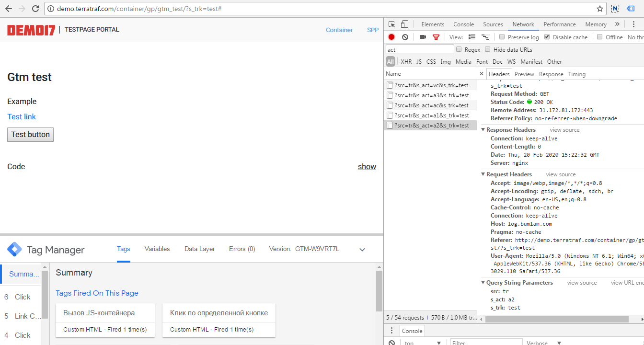Image resolution: width=644 pixels, height=345 pixels.
Task: Click the Tag Manager diamond logo
Action: [x=14, y=249]
